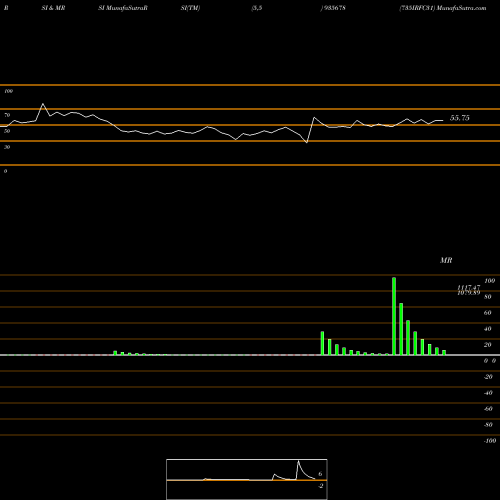Select the MR axis label -60

click(x=488, y=409)
